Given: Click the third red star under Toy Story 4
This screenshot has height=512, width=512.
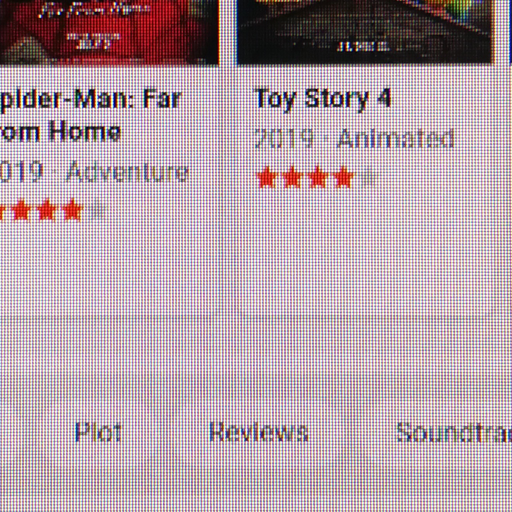Looking at the screenshot, I should 318,178.
